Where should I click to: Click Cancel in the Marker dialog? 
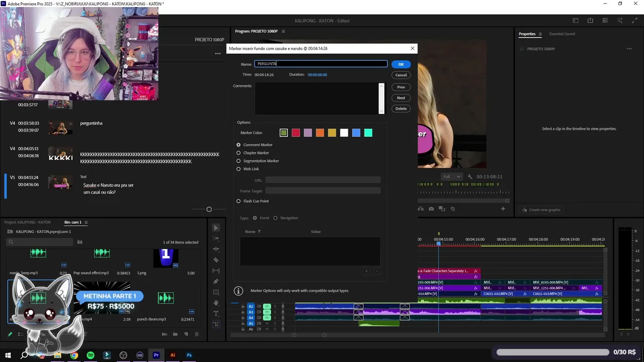(401, 75)
